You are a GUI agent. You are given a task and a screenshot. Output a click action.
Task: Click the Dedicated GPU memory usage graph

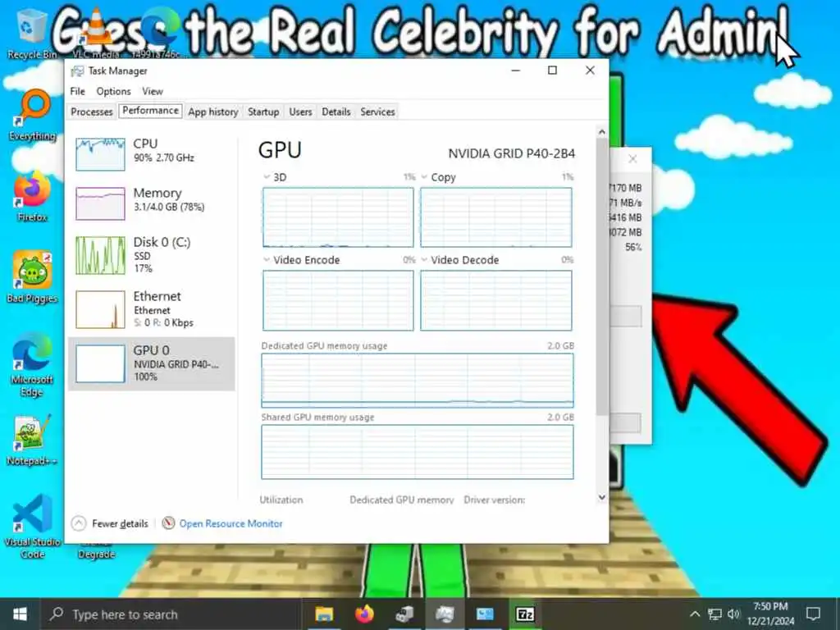(x=418, y=380)
